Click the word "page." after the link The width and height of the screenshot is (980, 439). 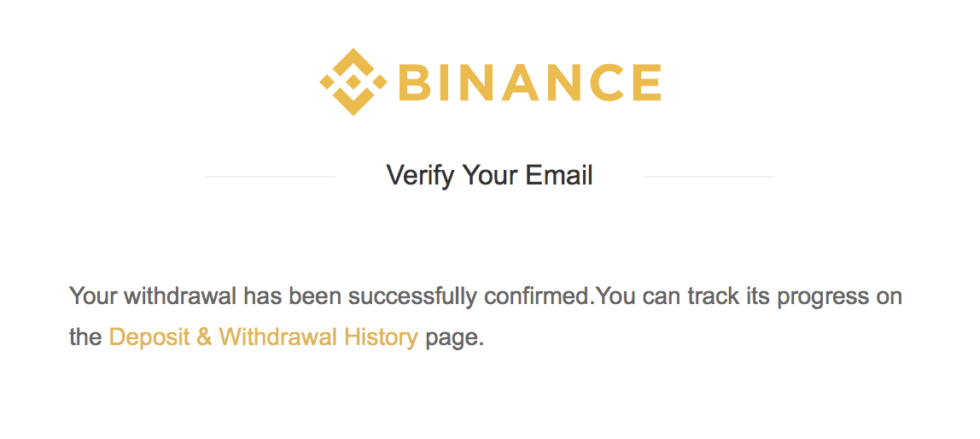(455, 337)
